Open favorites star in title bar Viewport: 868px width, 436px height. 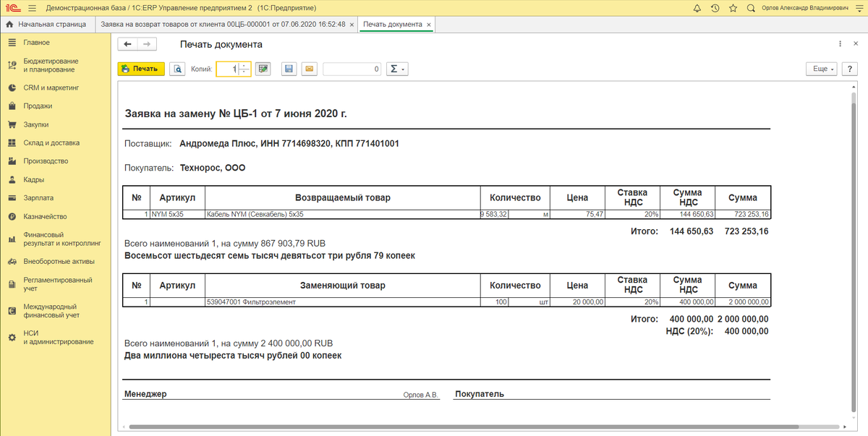(733, 8)
